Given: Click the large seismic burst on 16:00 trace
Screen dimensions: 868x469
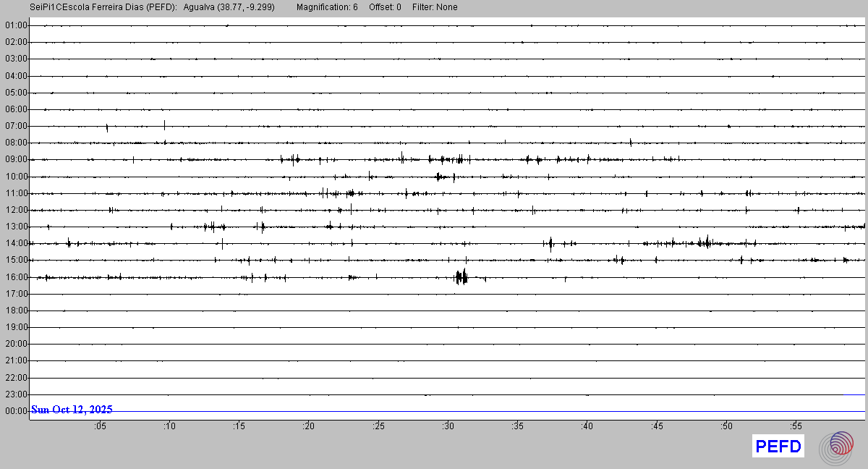Looking at the screenshot, I should coord(461,276).
